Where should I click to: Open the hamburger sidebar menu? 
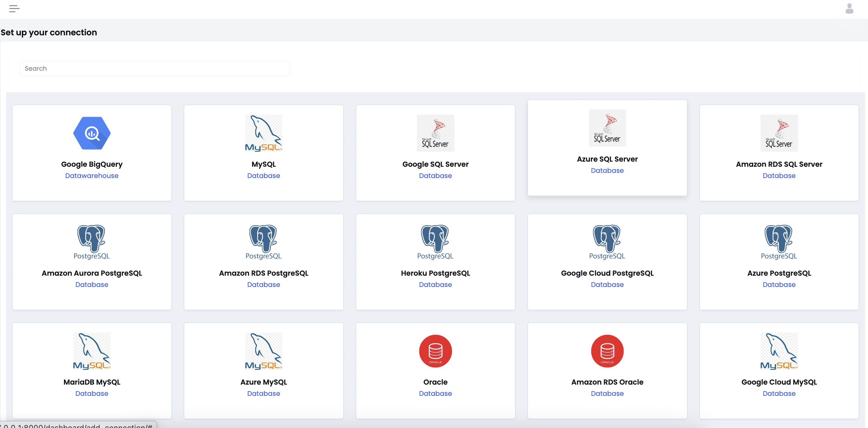[14, 9]
